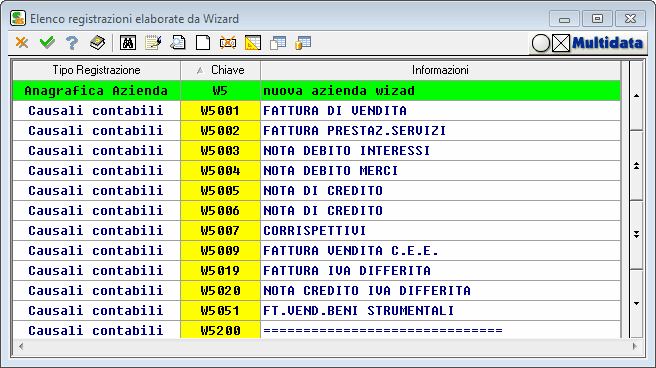Select key W5007
The image size is (656, 368).
pyautogui.click(x=220, y=231)
